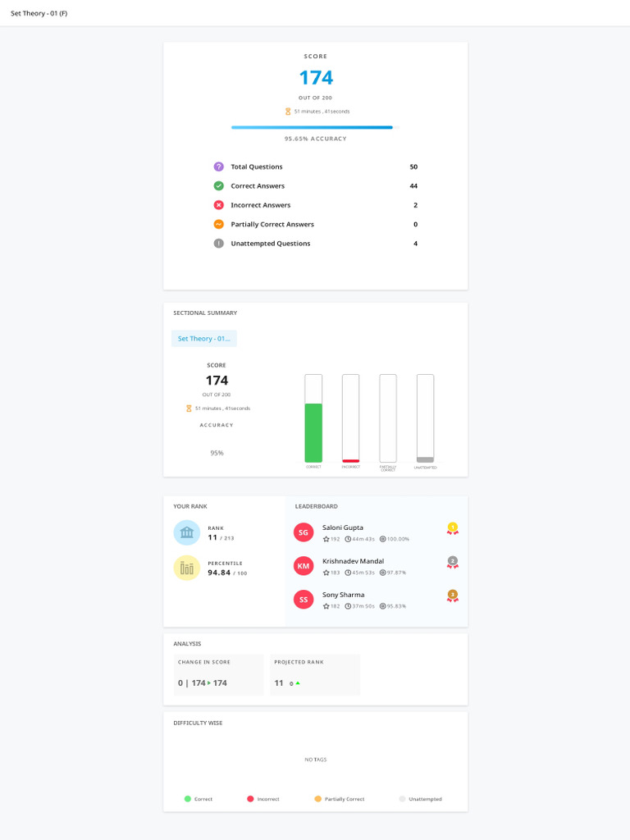Viewport: 630px width, 840px height.
Task: Click the red Incorrect Answers cross icon
Action: click(218, 205)
